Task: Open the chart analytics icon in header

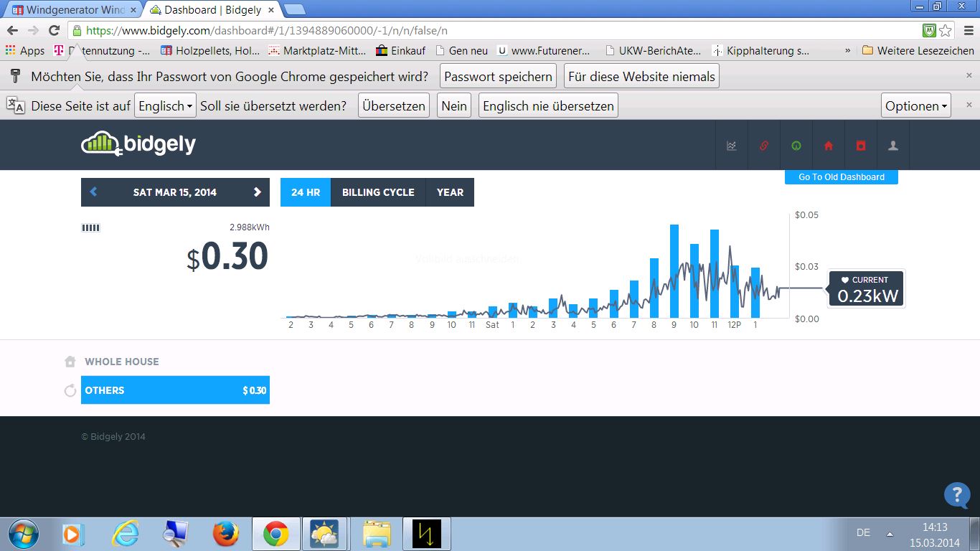Action: tap(732, 146)
